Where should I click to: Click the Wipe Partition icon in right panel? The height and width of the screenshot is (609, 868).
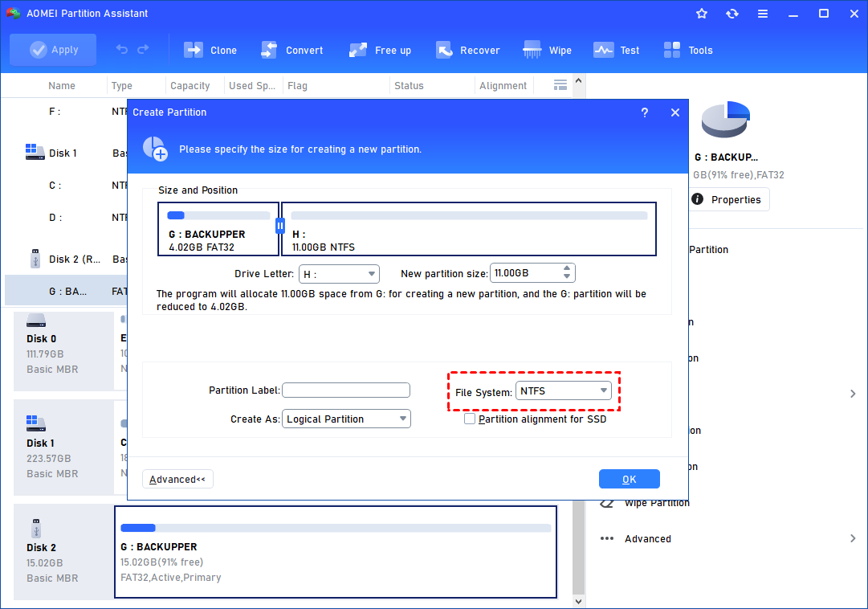[607, 504]
